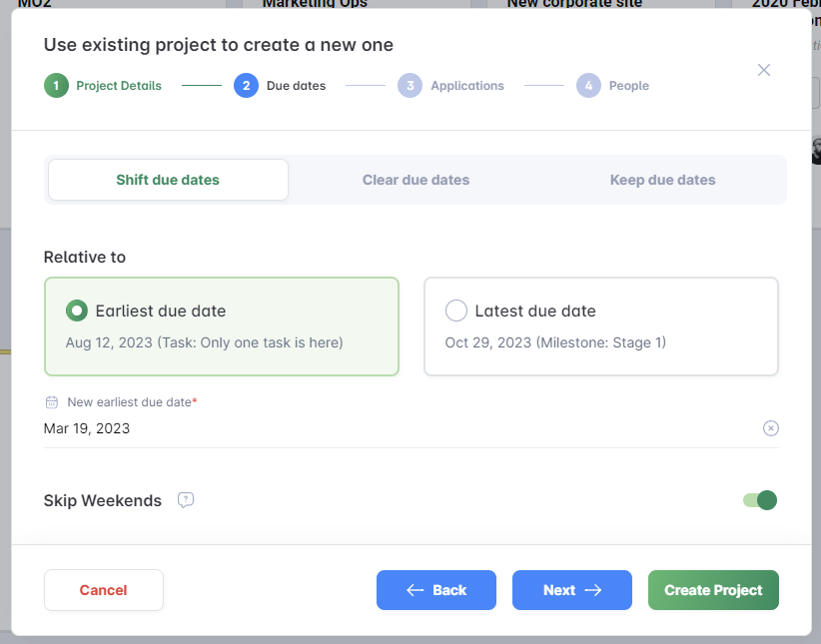Viewport: 821px width, 644px height.
Task: Select the Latest due date radio option
Action: (456, 311)
